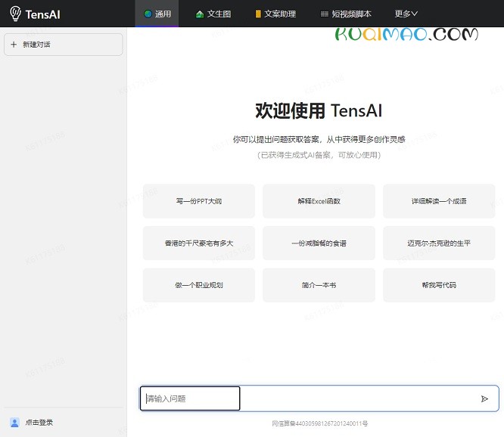Click the 已获得生成式AI备案 notice text
504x437 pixels.
click(319, 155)
